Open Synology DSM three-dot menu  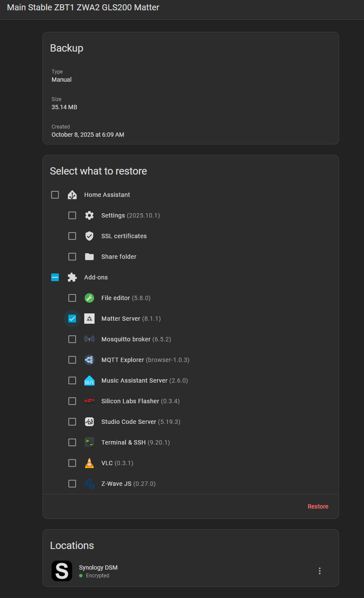tap(319, 571)
